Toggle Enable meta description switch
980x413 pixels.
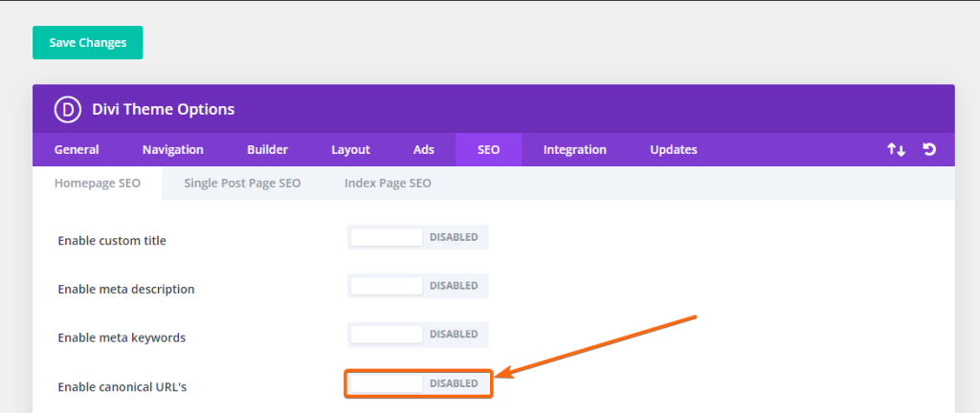418,286
